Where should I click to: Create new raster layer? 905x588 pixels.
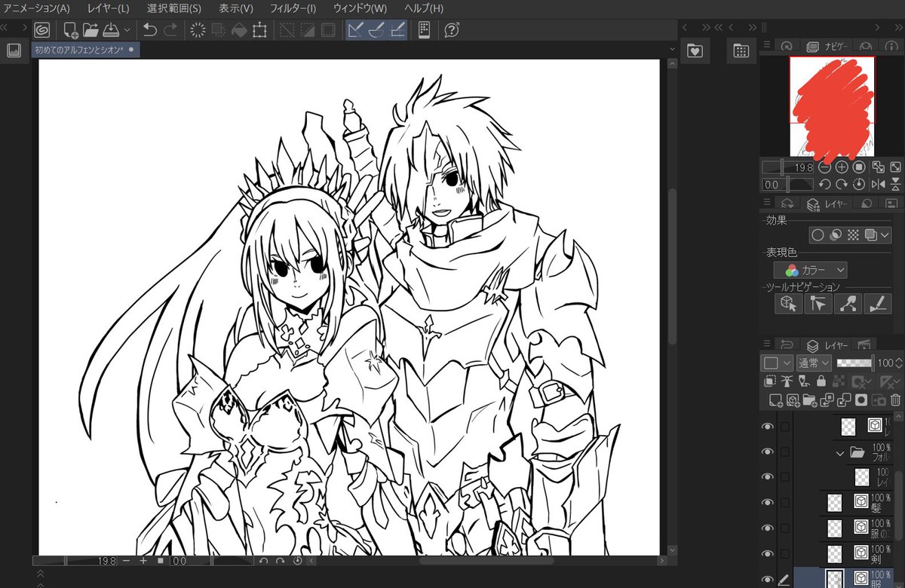point(775,400)
